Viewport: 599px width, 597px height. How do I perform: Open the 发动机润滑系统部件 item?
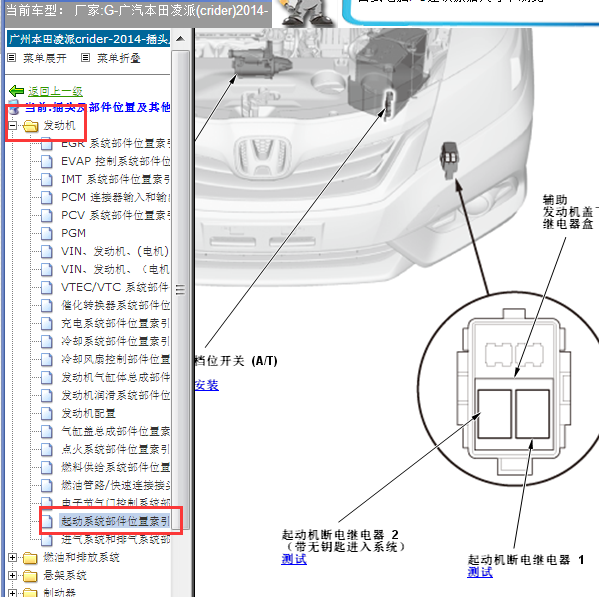click(115, 395)
